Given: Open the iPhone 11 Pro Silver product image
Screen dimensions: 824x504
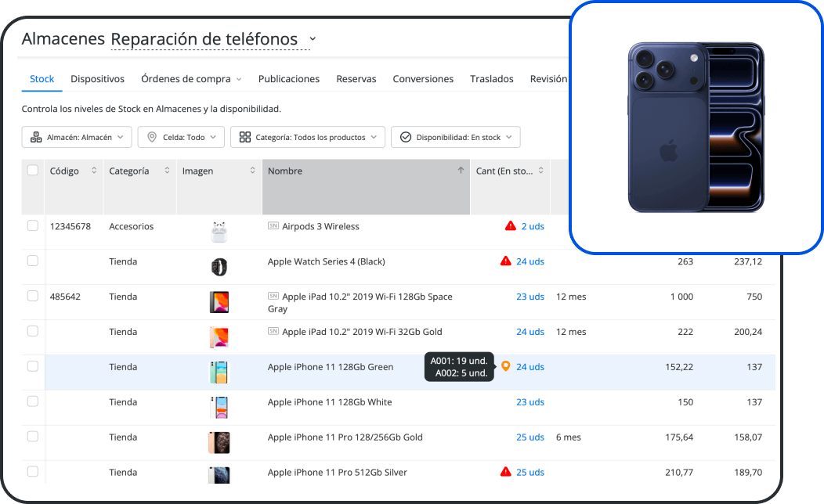Looking at the screenshot, I should coord(219,475).
